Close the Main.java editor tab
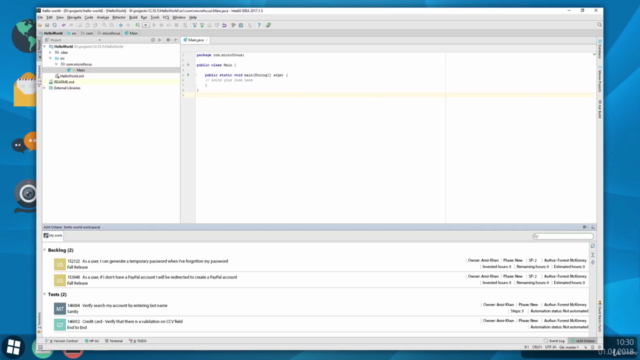640x360 pixels. point(207,40)
